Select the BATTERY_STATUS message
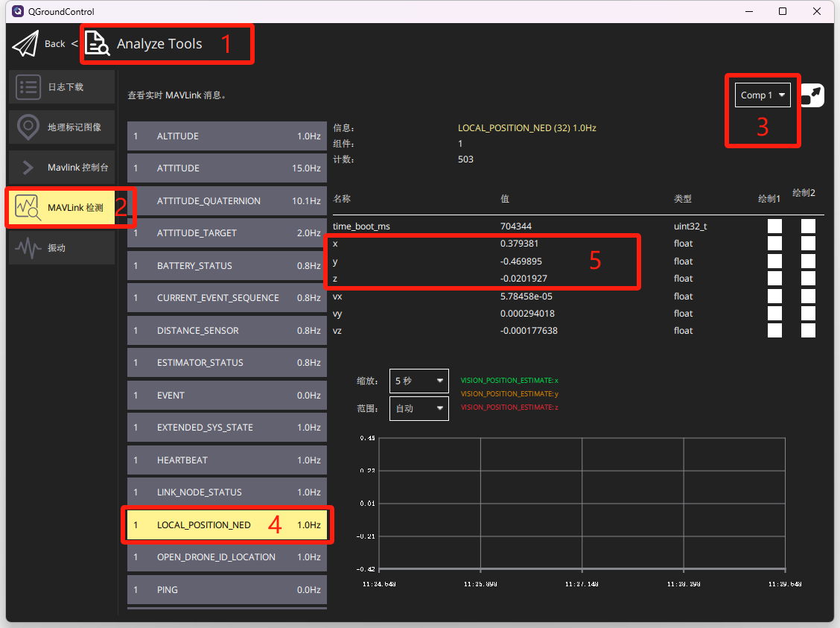Image resolution: width=840 pixels, height=628 pixels. coord(226,266)
